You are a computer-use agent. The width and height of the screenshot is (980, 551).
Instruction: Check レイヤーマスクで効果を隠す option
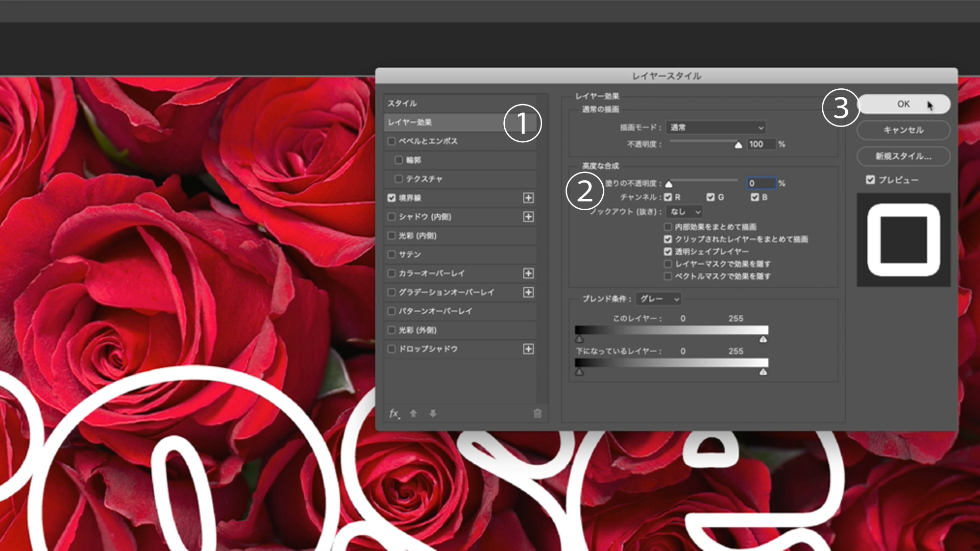pyautogui.click(x=668, y=264)
